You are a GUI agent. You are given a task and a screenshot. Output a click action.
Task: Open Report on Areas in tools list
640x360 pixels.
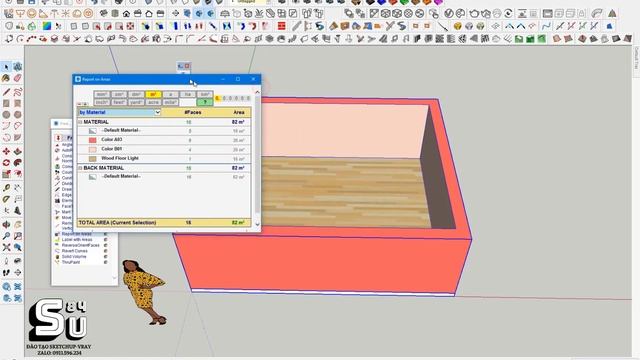tap(77, 234)
